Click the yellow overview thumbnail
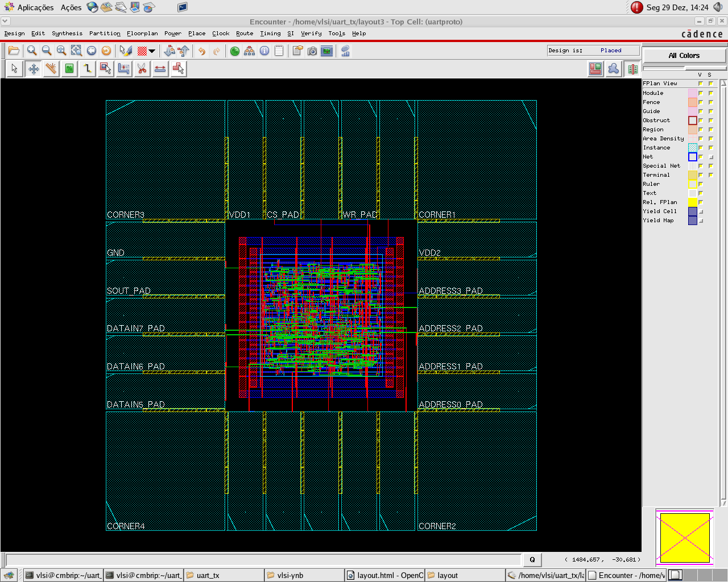 [x=685, y=538]
